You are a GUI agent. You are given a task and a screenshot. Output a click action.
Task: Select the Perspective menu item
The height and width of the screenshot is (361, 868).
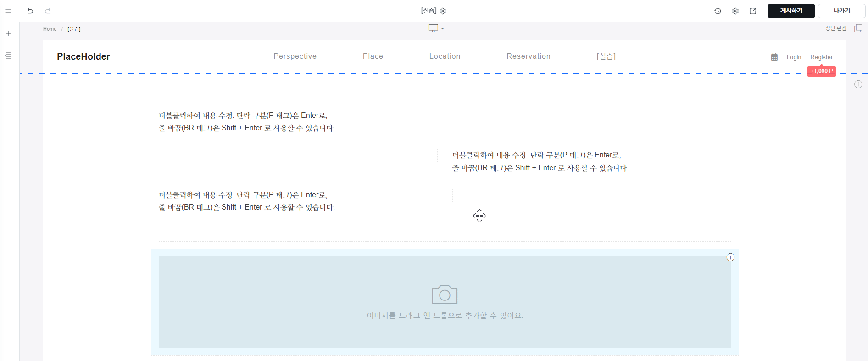[295, 56]
